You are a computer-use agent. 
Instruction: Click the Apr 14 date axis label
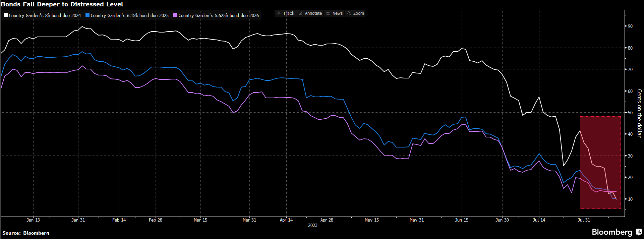286,220
